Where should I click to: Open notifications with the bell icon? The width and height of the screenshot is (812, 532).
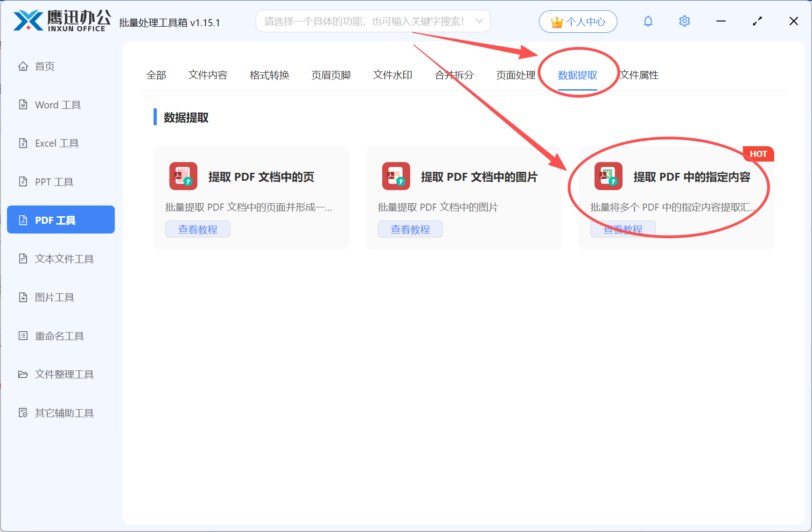pyautogui.click(x=648, y=21)
